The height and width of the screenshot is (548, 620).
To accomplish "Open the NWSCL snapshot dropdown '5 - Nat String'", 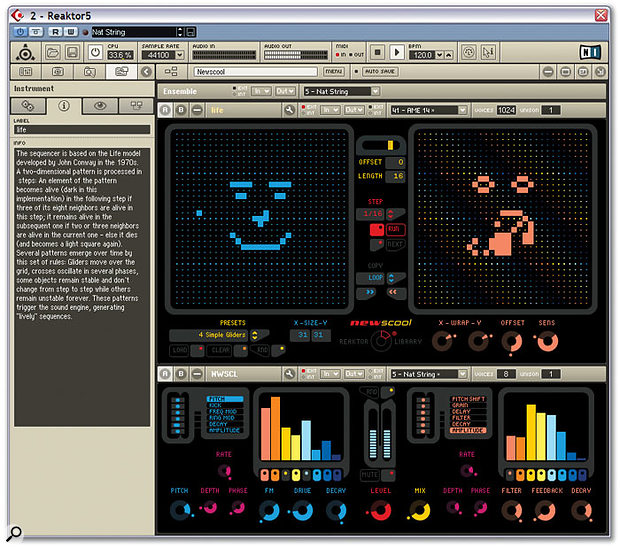I will click(x=429, y=374).
